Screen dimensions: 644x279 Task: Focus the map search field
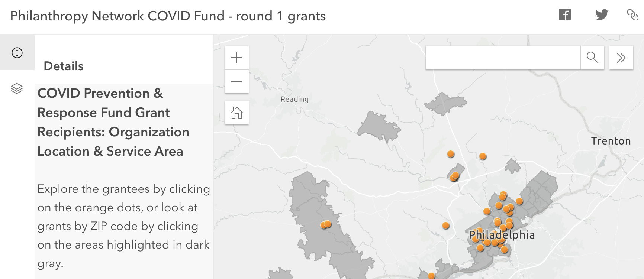tap(503, 58)
